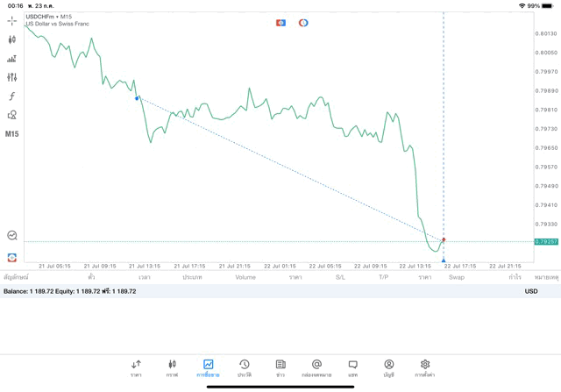The image size is (561, 392).
Task: Open the magnifier chart icon
Action: point(11,235)
